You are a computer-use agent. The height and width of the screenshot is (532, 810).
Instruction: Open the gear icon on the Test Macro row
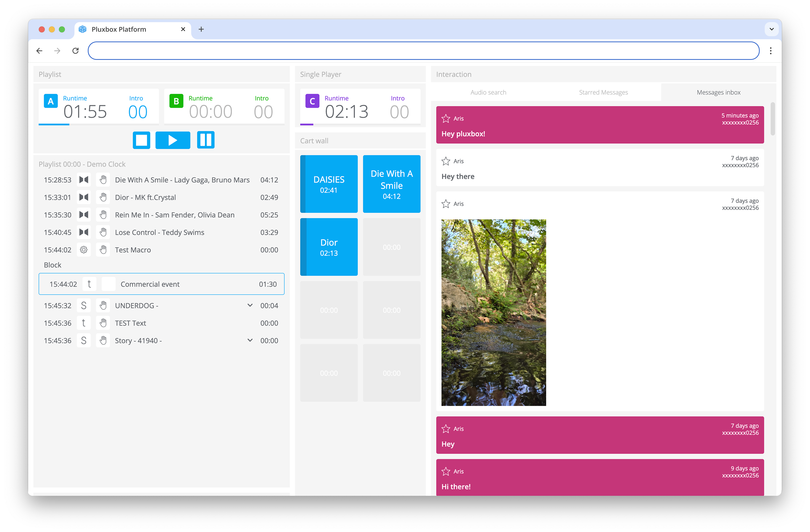(x=84, y=249)
